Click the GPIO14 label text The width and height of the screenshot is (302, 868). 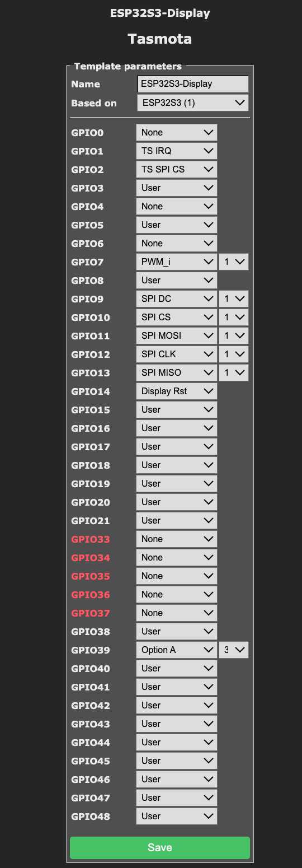pyautogui.click(x=91, y=392)
